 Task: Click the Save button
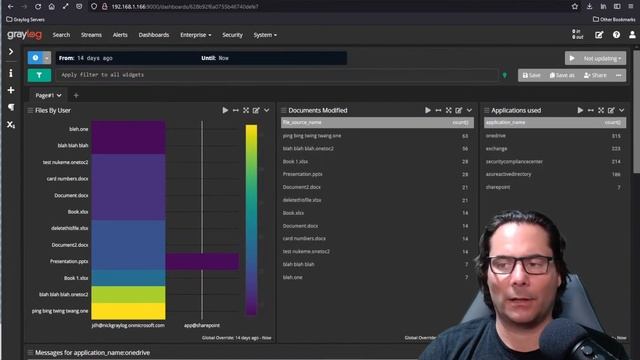tap(531, 75)
